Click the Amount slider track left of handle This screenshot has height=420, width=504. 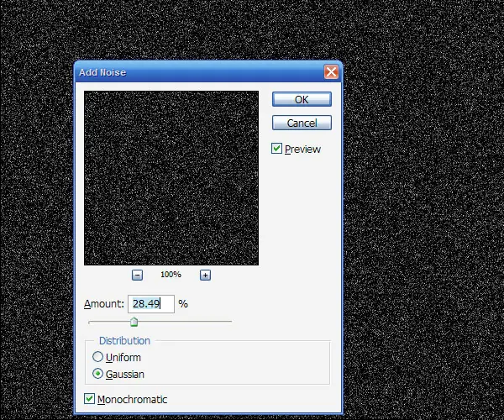coord(109,322)
